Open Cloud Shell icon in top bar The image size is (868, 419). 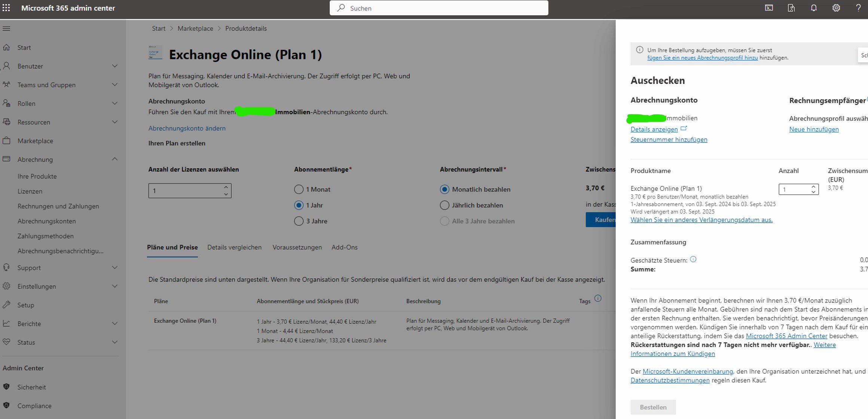point(769,8)
